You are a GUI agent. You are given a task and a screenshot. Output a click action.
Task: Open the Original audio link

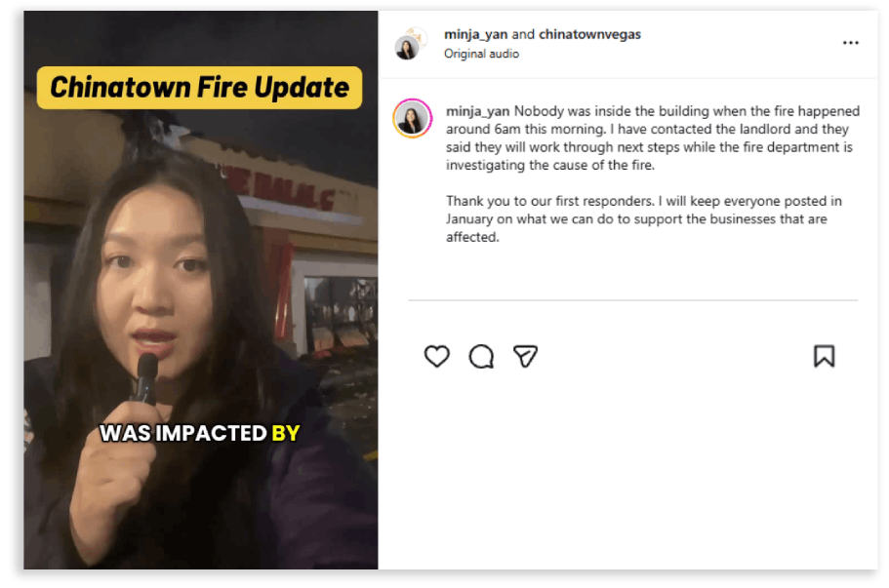click(x=481, y=54)
